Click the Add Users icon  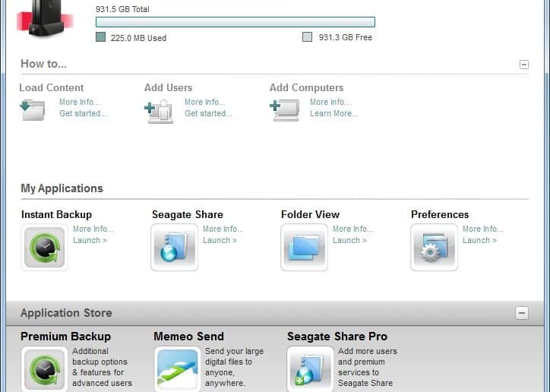tap(159, 112)
